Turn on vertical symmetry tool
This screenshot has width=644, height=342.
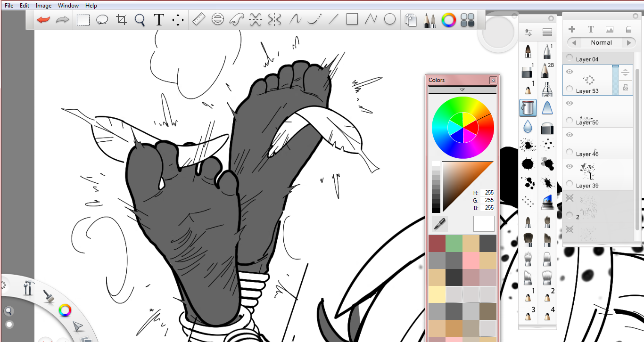274,20
